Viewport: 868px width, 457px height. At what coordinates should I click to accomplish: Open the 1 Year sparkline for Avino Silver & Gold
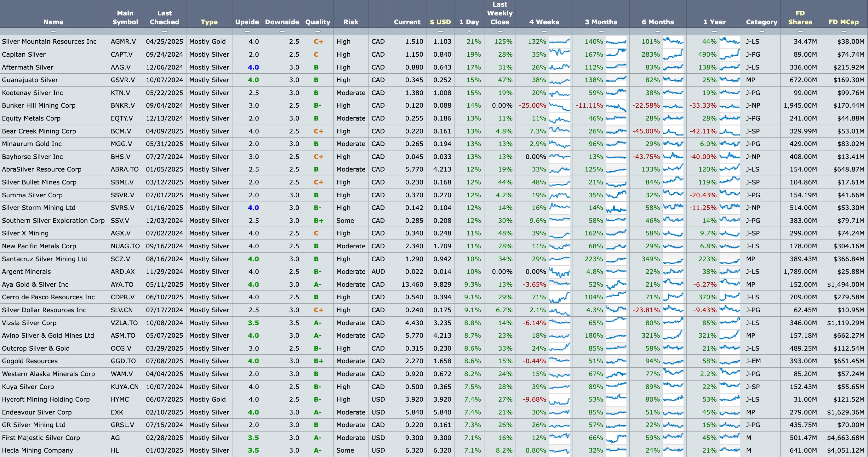(730, 336)
